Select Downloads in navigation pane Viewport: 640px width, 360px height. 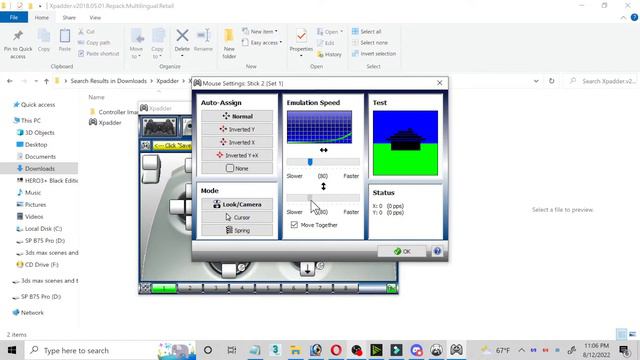click(x=39, y=169)
